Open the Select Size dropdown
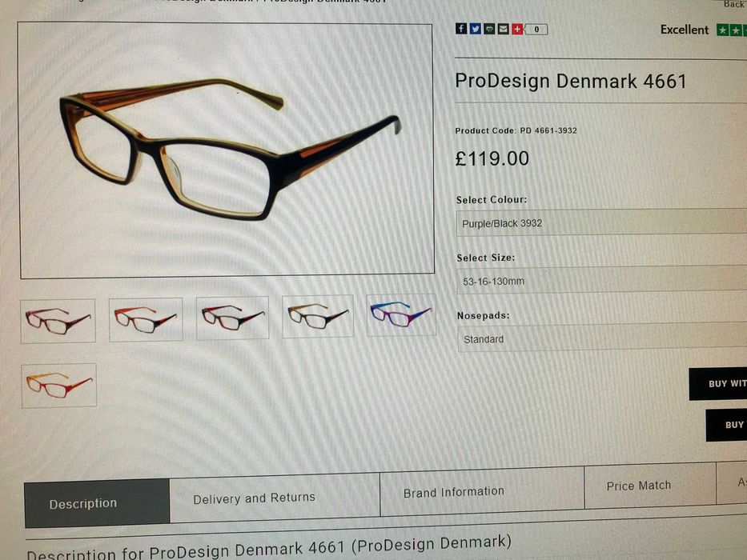 (x=602, y=280)
